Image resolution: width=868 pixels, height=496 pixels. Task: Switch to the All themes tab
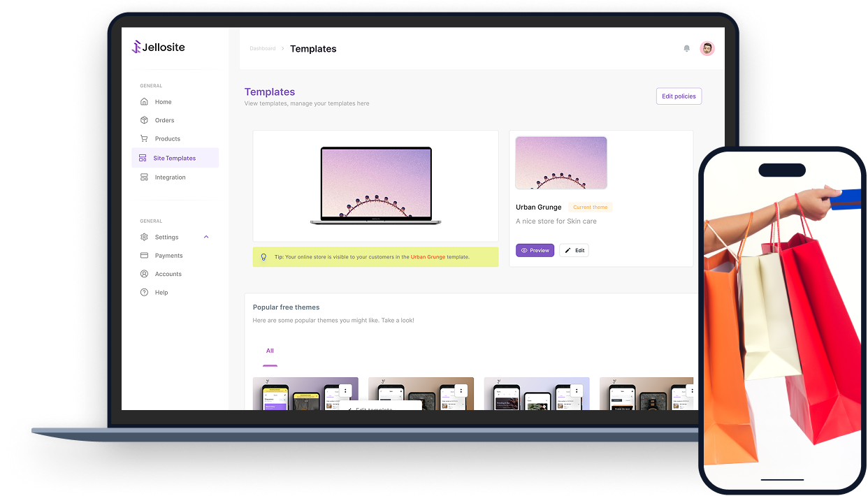[270, 351]
